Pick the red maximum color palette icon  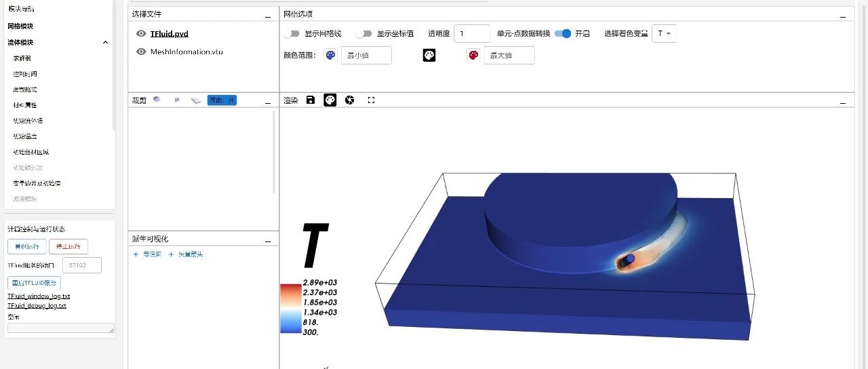click(x=473, y=56)
